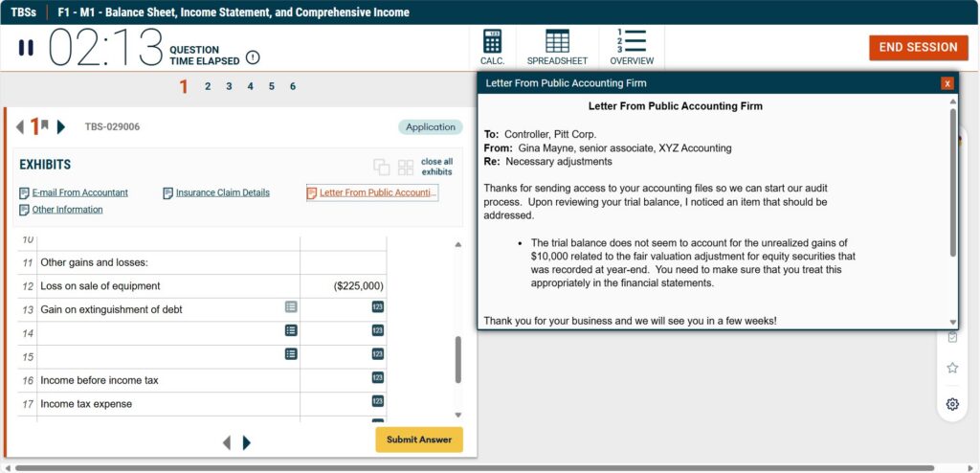Click the star bookmark icon in sidebar
The image size is (980, 473).
(x=952, y=368)
